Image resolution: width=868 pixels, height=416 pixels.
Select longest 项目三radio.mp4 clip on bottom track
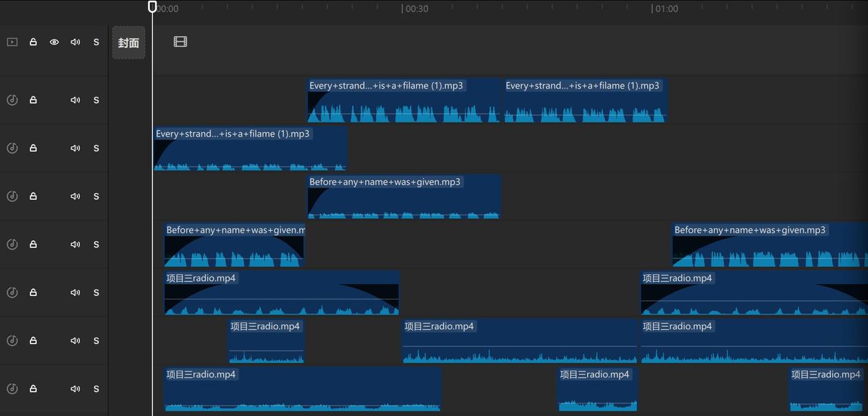(x=302, y=389)
